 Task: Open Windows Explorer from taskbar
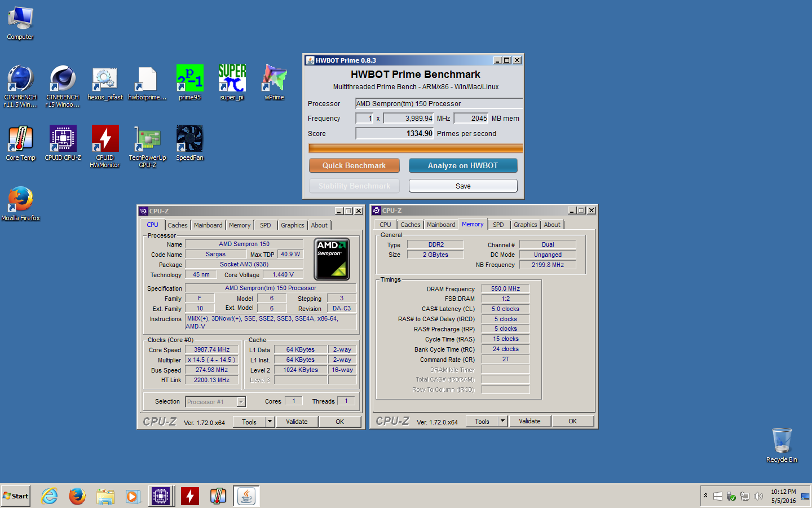(x=105, y=496)
